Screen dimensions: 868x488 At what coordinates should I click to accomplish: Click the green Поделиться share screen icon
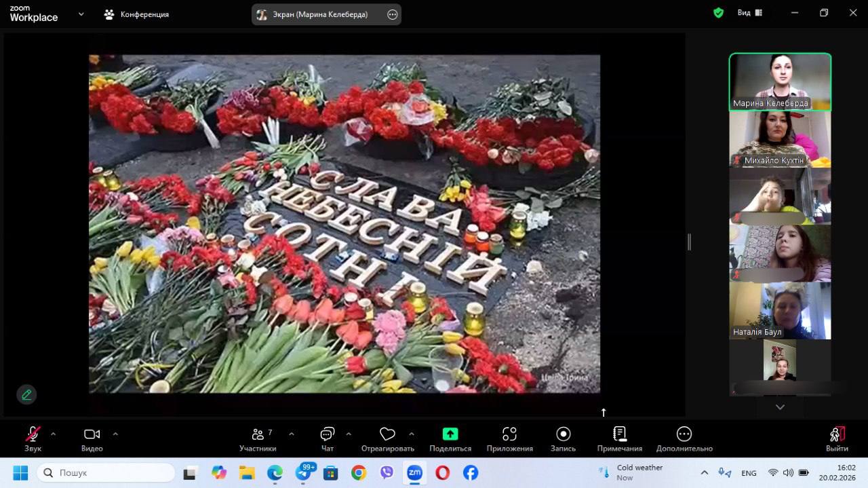click(x=450, y=434)
